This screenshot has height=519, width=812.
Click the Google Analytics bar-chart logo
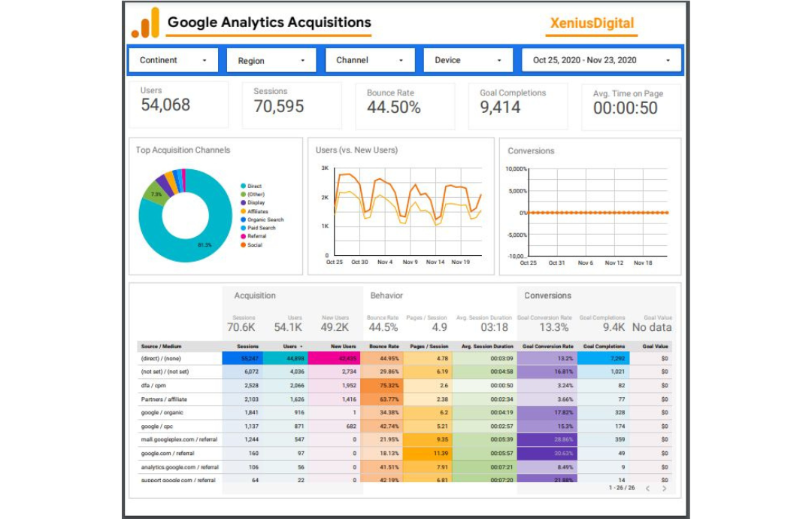[x=145, y=23]
